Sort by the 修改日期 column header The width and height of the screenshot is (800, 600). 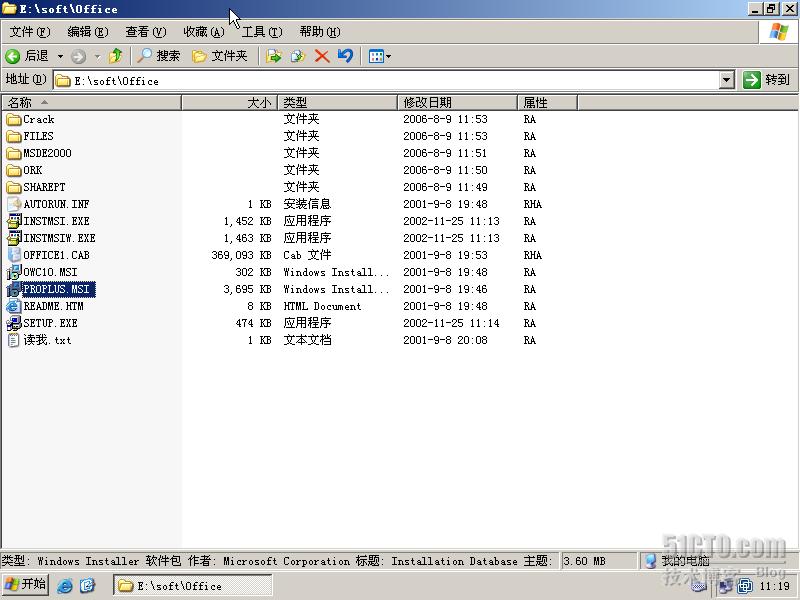(458, 103)
